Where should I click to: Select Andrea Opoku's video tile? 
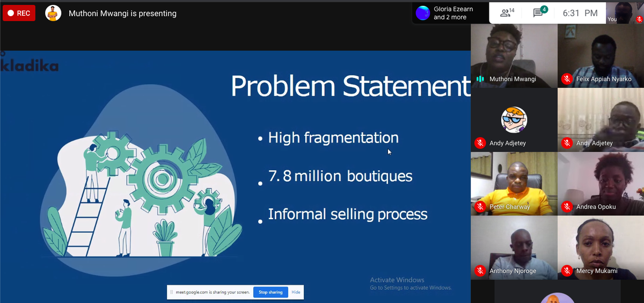[601, 183]
